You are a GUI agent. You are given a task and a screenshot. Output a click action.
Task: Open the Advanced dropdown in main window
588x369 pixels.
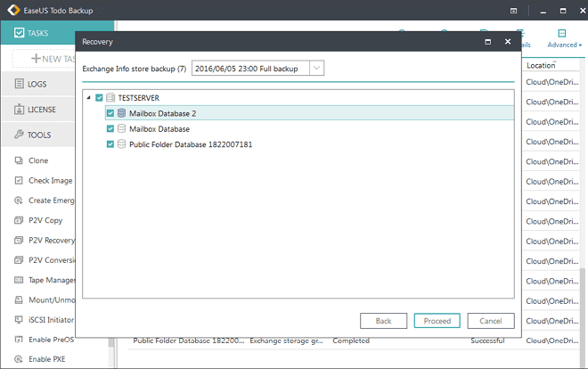point(564,45)
